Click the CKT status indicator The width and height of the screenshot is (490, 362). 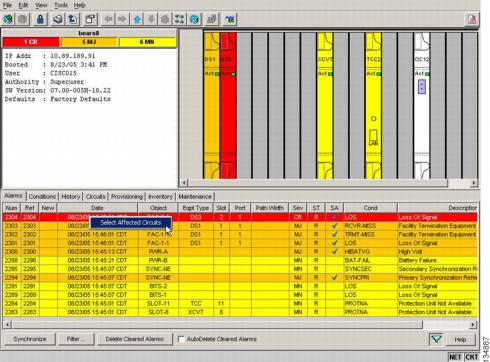471,357
